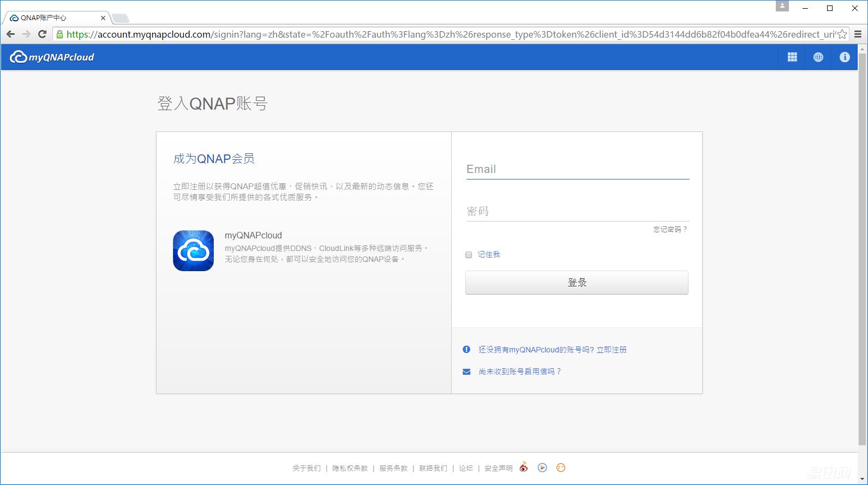Screen dimensions: 868x485
Task: Close the QNAP账户中心 tab
Action: tap(103, 18)
